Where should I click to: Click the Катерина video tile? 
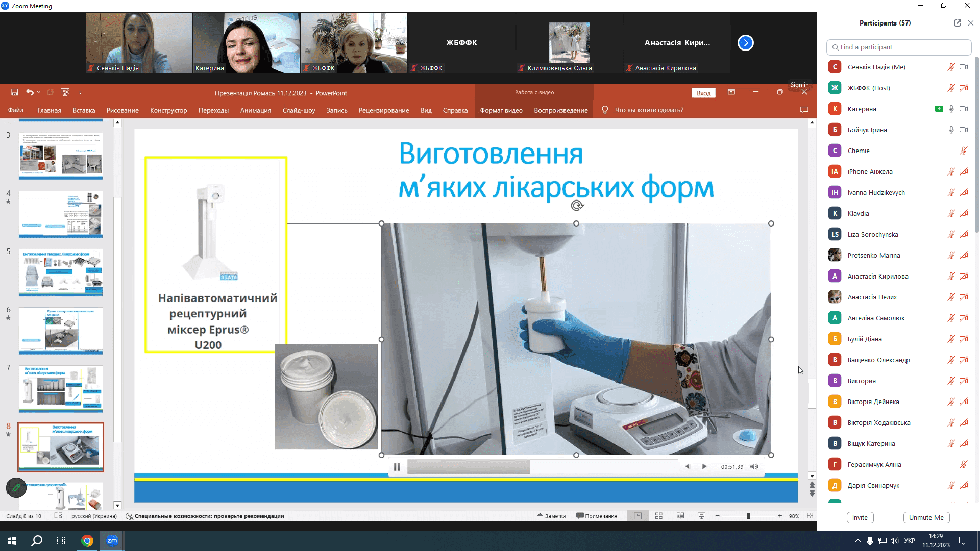pyautogui.click(x=246, y=43)
